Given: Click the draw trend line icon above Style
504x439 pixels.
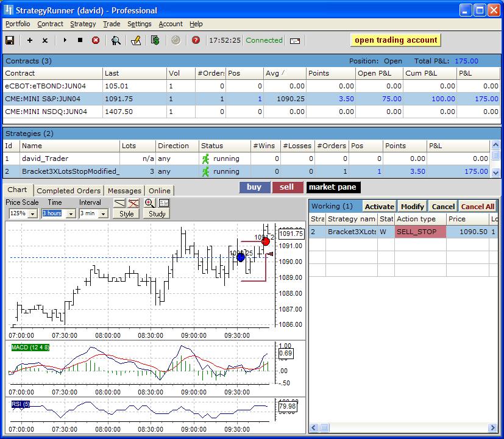Looking at the screenshot, I should point(120,203).
